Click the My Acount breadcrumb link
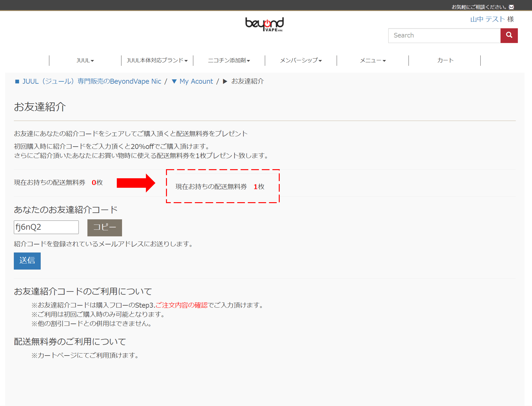Screen dimensions: 532x406 (x=196, y=81)
